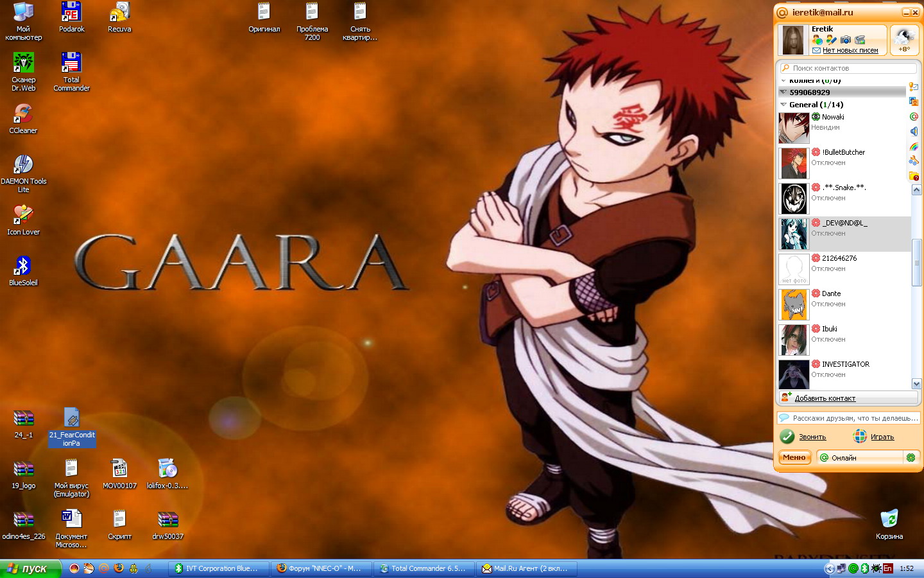
Task: Click the Eretik profile avatar thumbnail
Action: coord(794,40)
